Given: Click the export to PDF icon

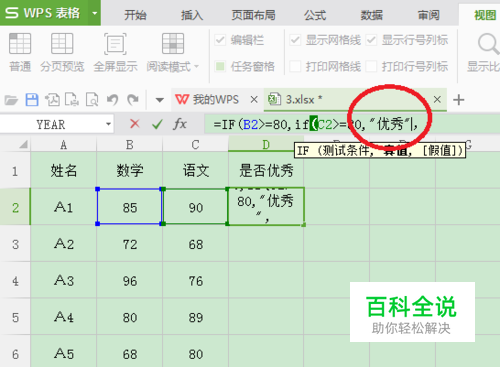Looking at the screenshot, I should point(52,100).
